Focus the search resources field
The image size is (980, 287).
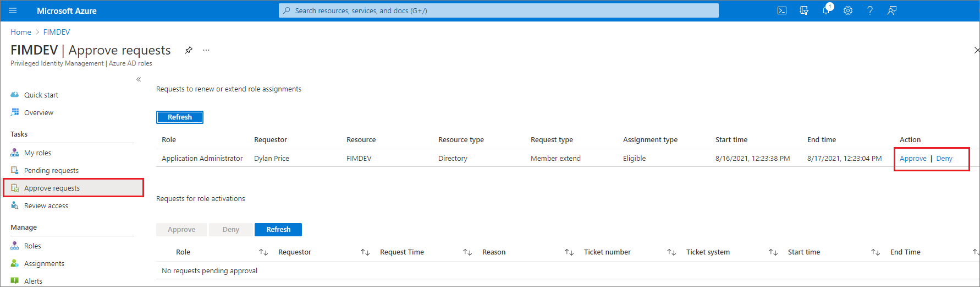click(499, 10)
